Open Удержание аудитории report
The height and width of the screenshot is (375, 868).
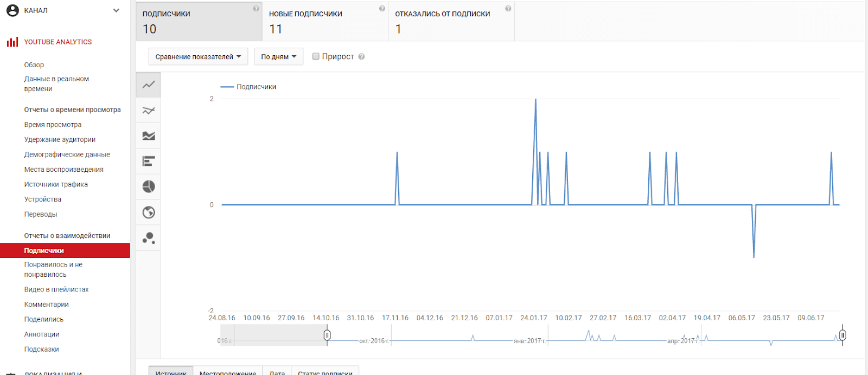[x=60, y=140]
